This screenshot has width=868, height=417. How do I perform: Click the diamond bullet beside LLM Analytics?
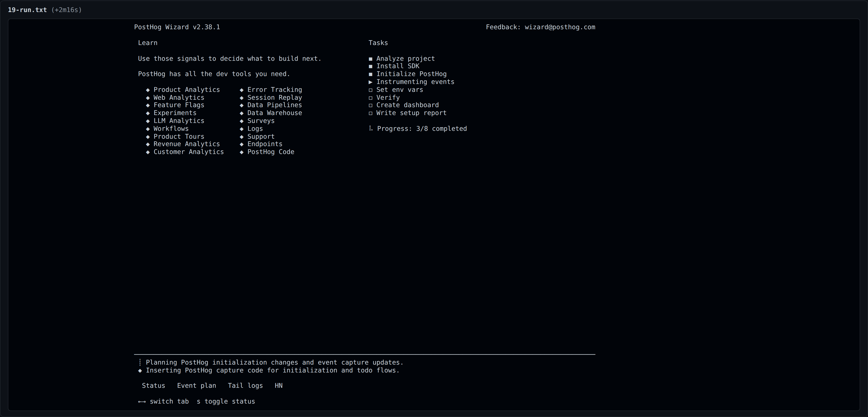(148, 121)
